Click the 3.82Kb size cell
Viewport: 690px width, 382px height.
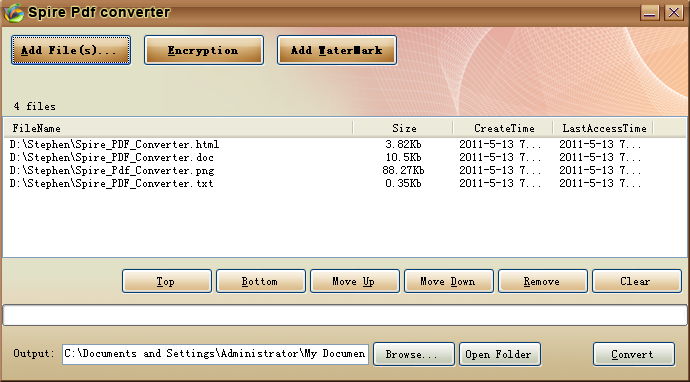click(x=403, y=144)
